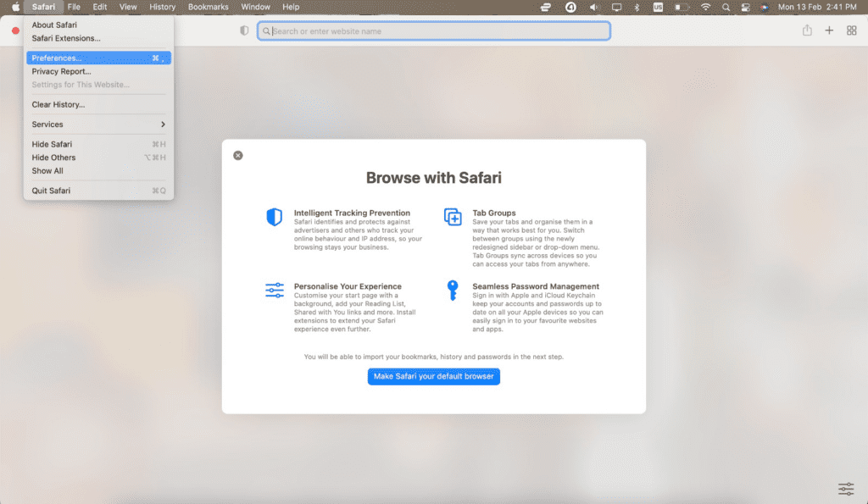
Task: Click the Share icon in the toolbar
Action: (x=806, y=30)
